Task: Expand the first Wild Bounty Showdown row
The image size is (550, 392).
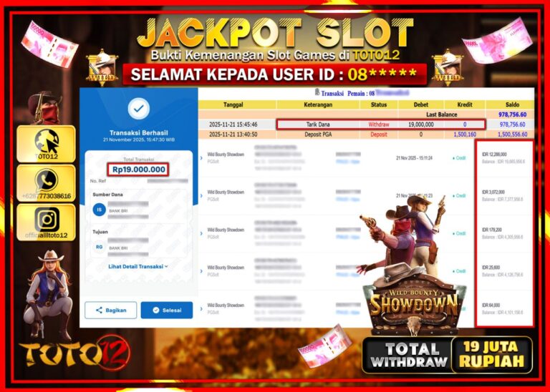Action: pyautogui.click(x=201, y=158)
